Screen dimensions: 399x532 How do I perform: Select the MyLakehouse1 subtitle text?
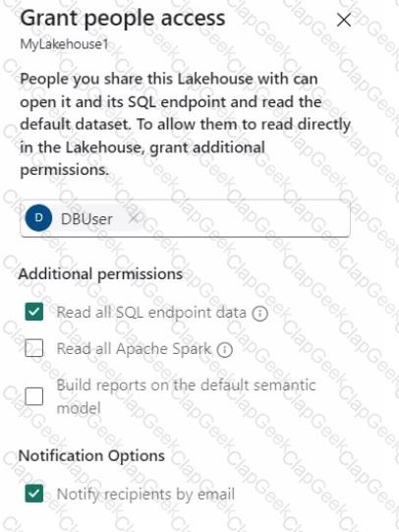pyautogui.click(x=64, y=44)
